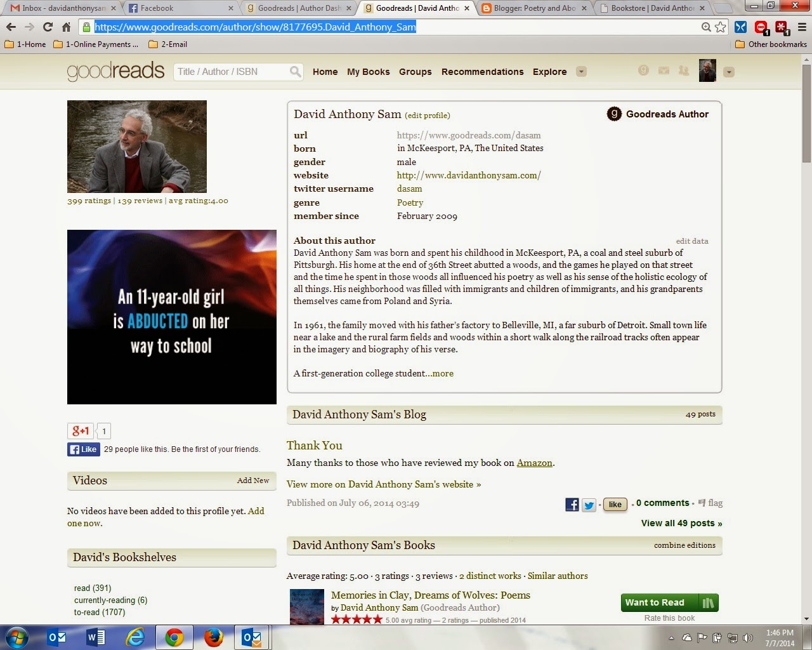812x650 pixels.
Task: Open the 2-Email bookmarks folder
Action: coord(167,44)
